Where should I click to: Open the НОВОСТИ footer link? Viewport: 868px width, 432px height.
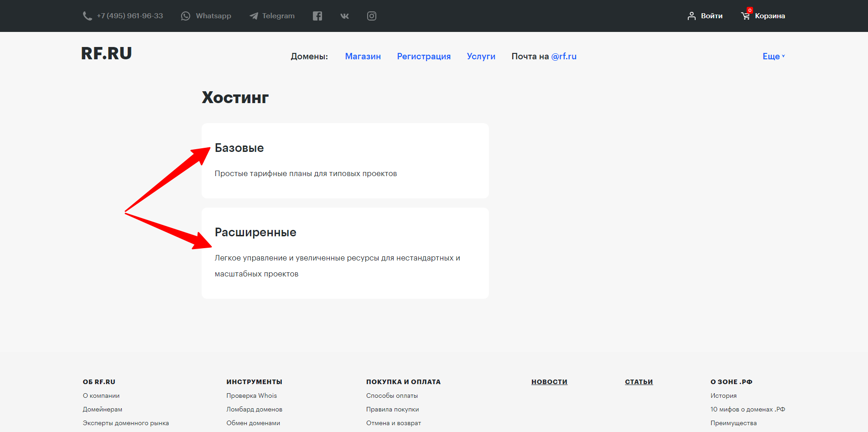[x=549, y=382]
